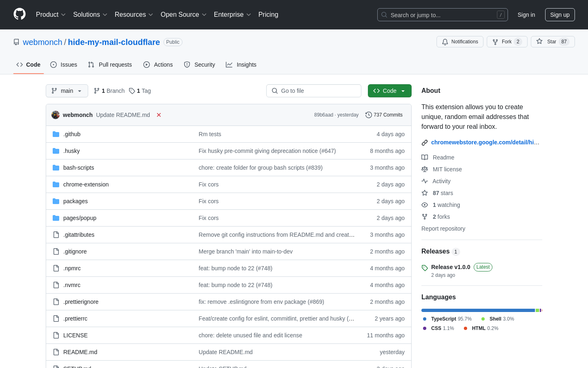This screenshot has width=588, height=368.
Task: Expand the Open Source menu
Action: 184,14
